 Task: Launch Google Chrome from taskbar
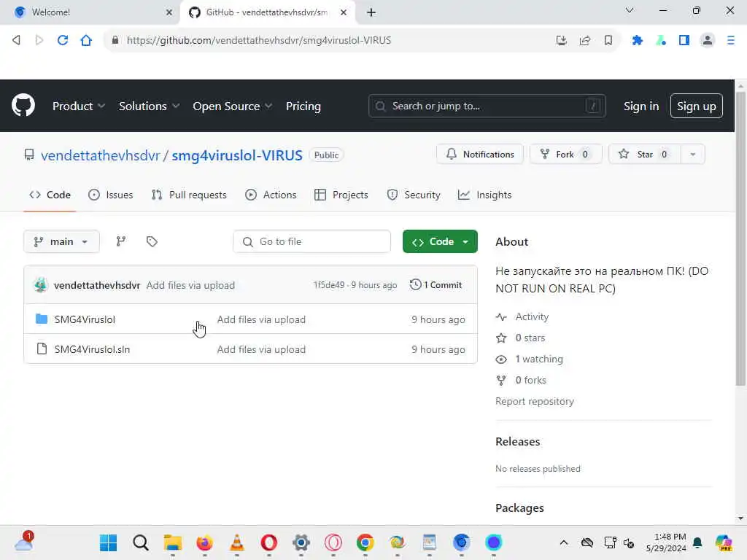pyautogui.click(x=365, y=542)
